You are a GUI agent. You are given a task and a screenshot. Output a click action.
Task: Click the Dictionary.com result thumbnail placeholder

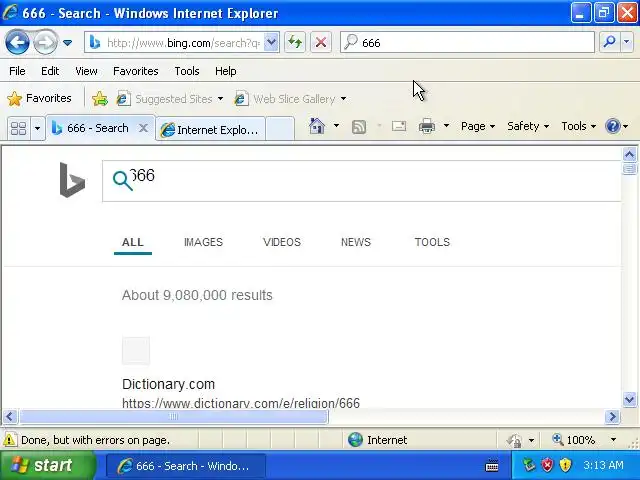click(136, 351)
